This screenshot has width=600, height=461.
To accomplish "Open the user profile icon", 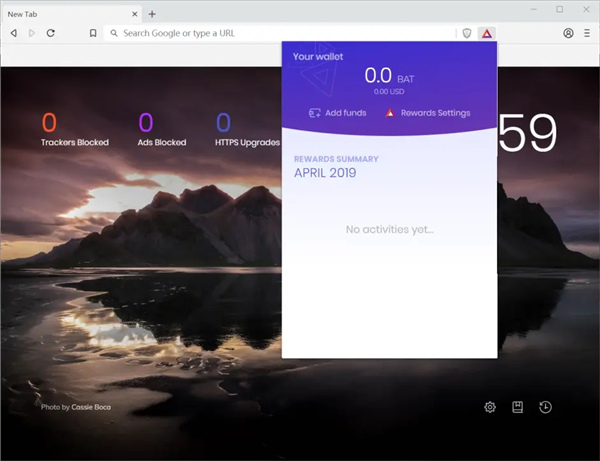I will [x=568, y=33].
